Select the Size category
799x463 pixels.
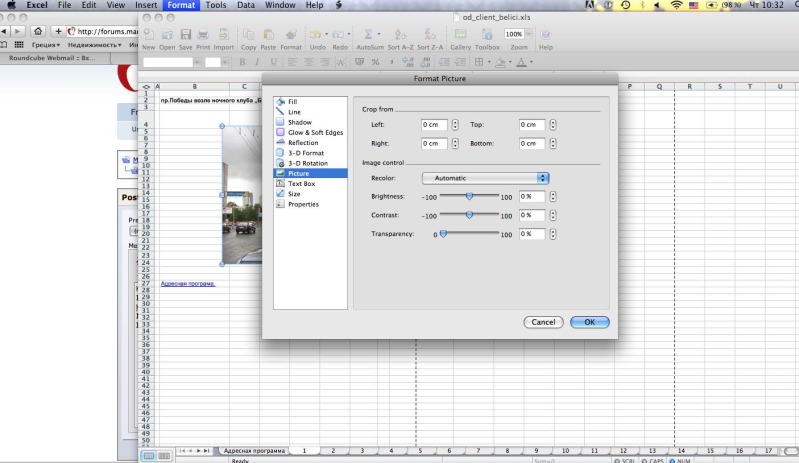click(294, 194)
